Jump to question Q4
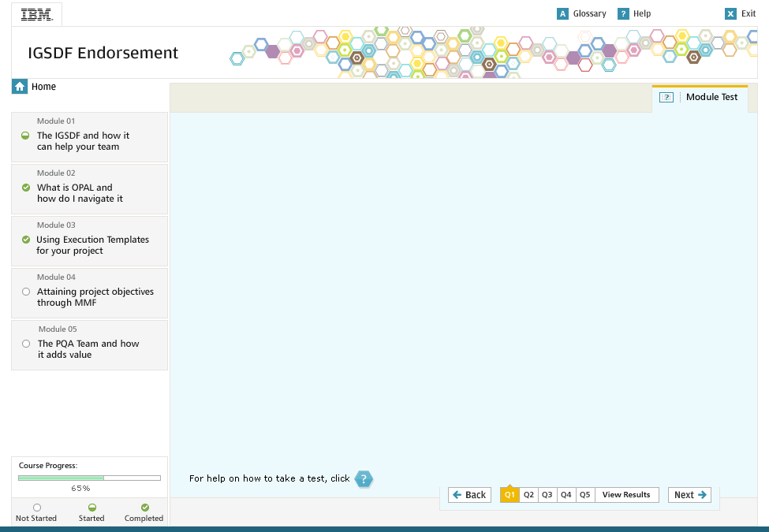 (566, 495)
